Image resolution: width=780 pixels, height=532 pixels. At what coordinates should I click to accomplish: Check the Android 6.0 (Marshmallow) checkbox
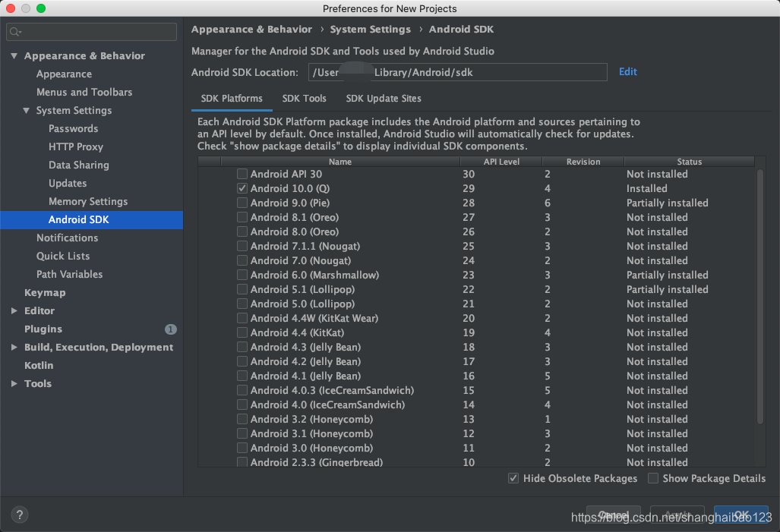tap(242, 275)
